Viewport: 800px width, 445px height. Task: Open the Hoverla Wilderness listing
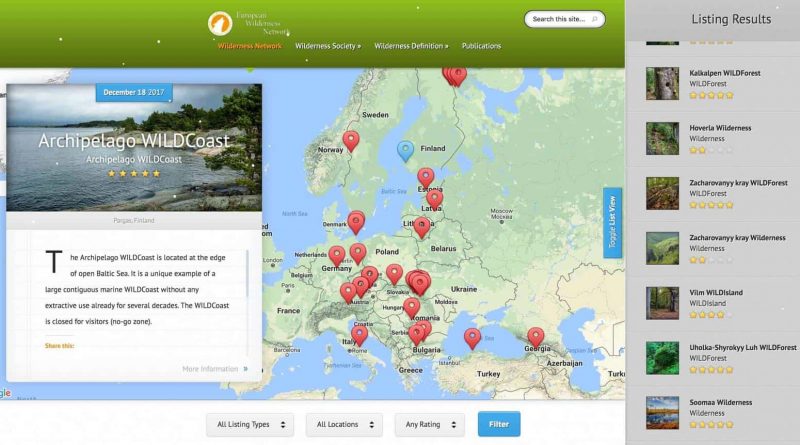[x=720, y=128]
